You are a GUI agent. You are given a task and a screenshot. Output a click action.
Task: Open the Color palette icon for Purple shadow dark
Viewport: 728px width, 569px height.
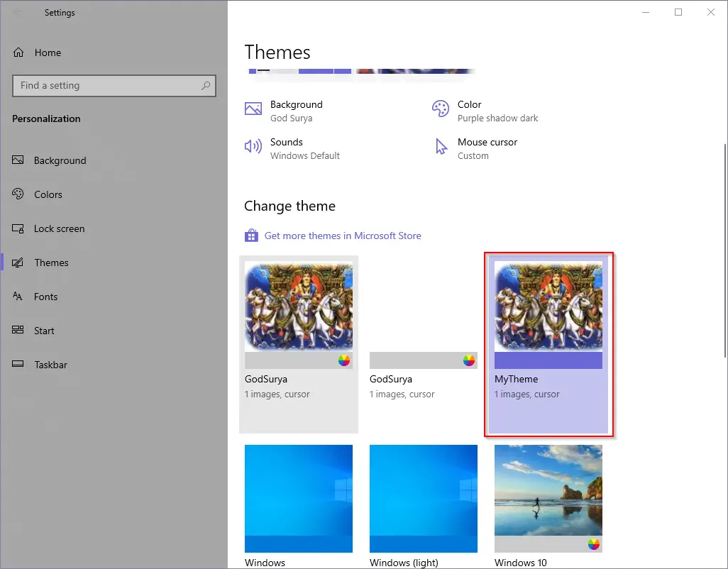[440, 109]
